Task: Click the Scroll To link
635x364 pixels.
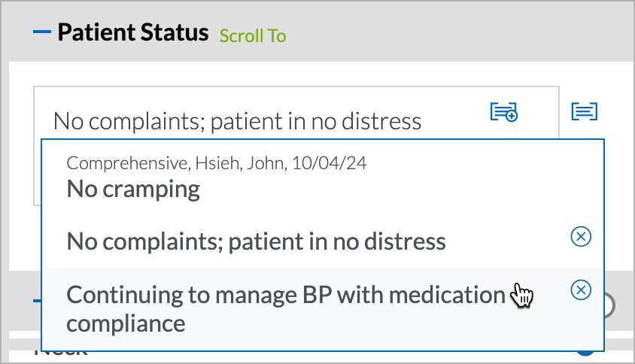Action: coord(253,35)
